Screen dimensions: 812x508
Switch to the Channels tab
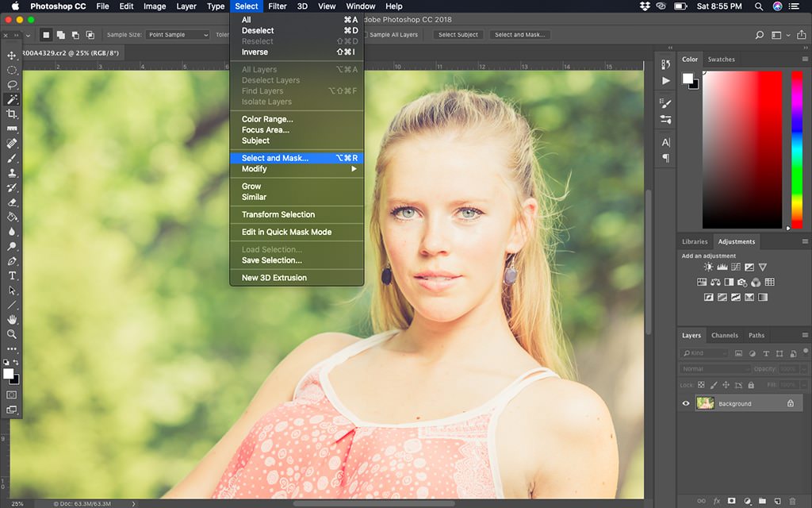[725, 336]
